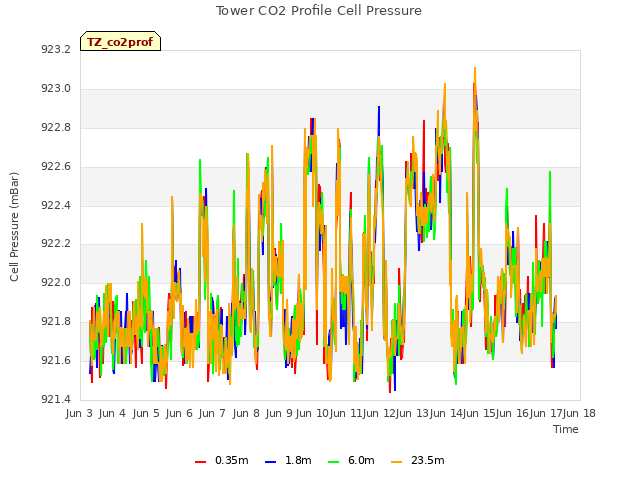640x480 pixels.
Task: Click the blue peak near Jun 12
Action: pyautogui.click(x=379, y=107)
